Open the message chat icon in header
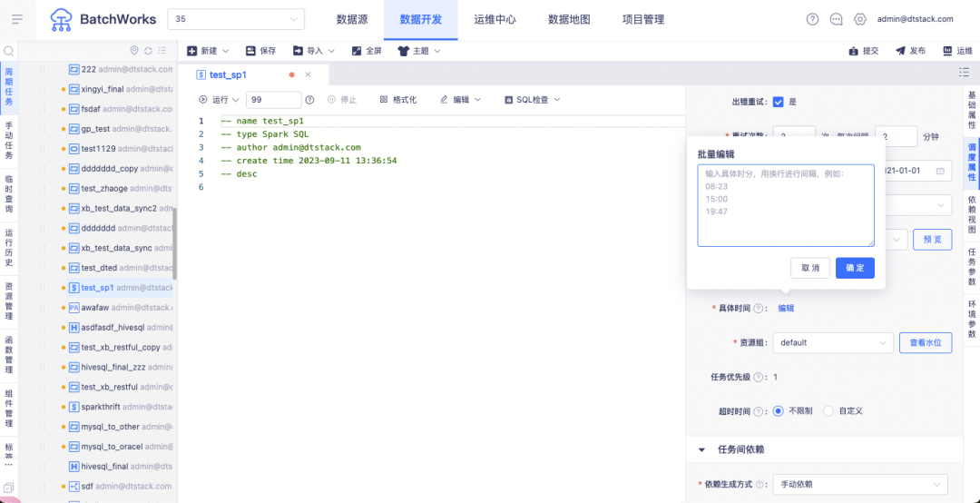Screen dimensions: 980x503 [x=836, y=19]
